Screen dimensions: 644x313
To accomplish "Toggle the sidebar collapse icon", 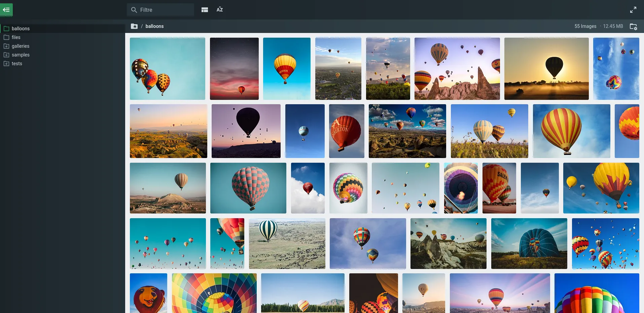I will pos(6,9).
